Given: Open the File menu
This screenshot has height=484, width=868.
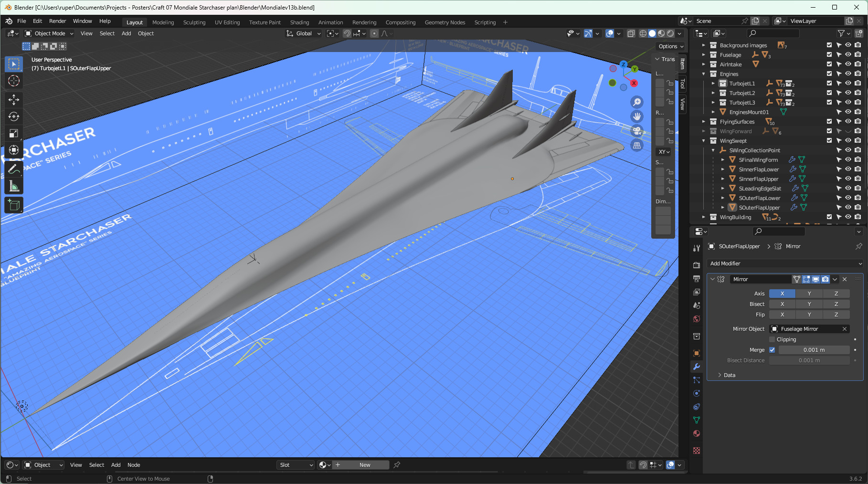Looking at the screenshot, I should click(x=21, y=21).
